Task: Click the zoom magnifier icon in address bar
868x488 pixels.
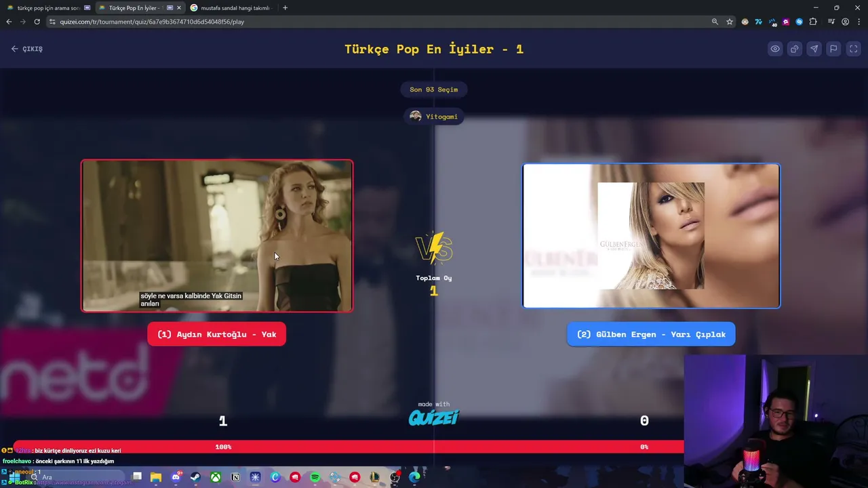Action: pyautogui.click(x=715, y=22)
